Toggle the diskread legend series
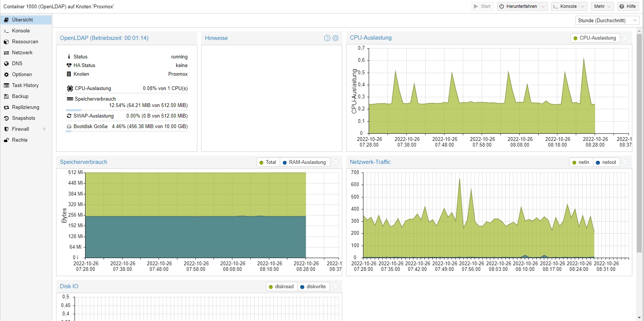 [x=282, y=286]
